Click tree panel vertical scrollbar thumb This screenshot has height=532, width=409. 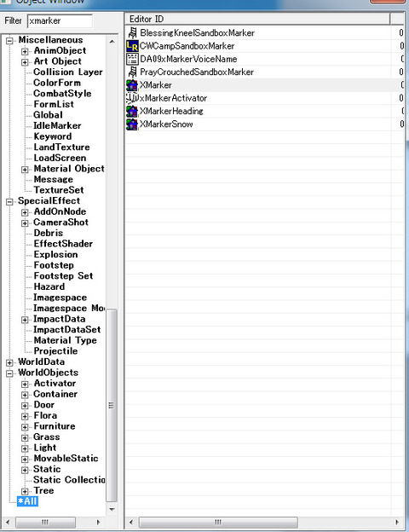[112, 406]
